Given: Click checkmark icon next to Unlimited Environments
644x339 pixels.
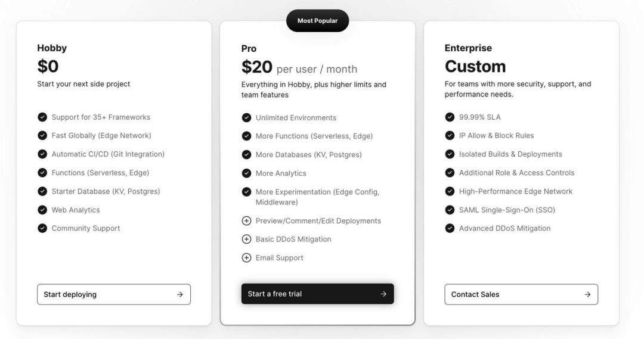Looking at the screenshot, I should (246, 118).
